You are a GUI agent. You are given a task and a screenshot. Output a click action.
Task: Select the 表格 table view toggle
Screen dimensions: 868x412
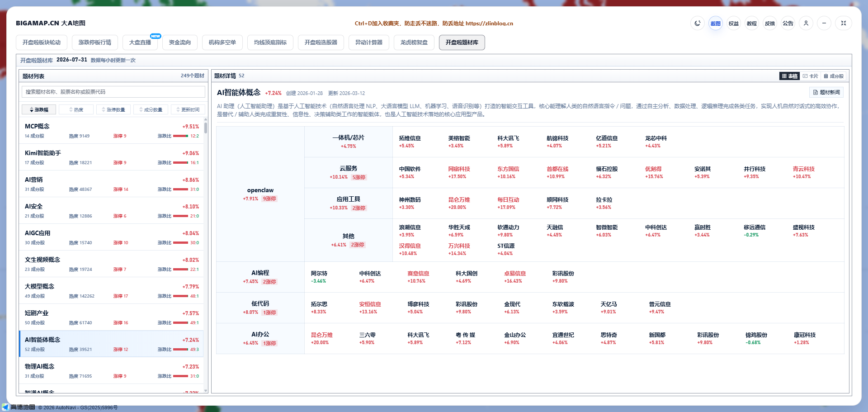789,76
